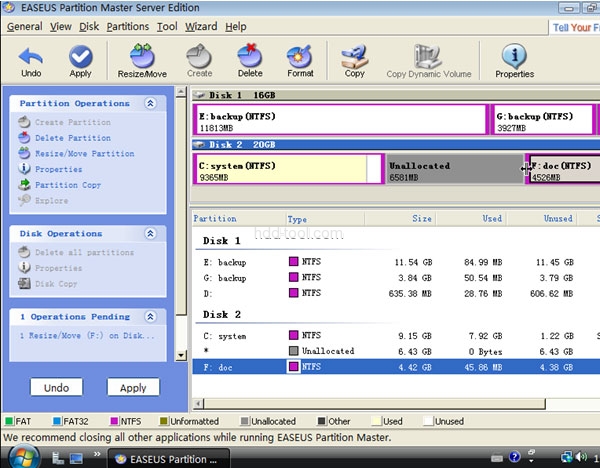Click the Tell Your Friends link
This screenshot has height=468, width=600.
[576, 28]
